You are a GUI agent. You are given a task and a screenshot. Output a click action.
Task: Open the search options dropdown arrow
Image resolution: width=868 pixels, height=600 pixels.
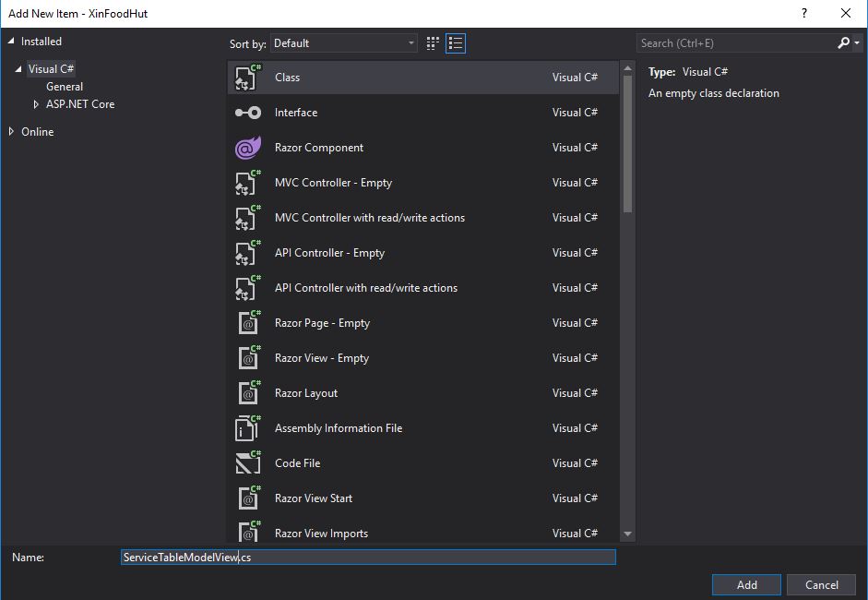tap(857, 43)
